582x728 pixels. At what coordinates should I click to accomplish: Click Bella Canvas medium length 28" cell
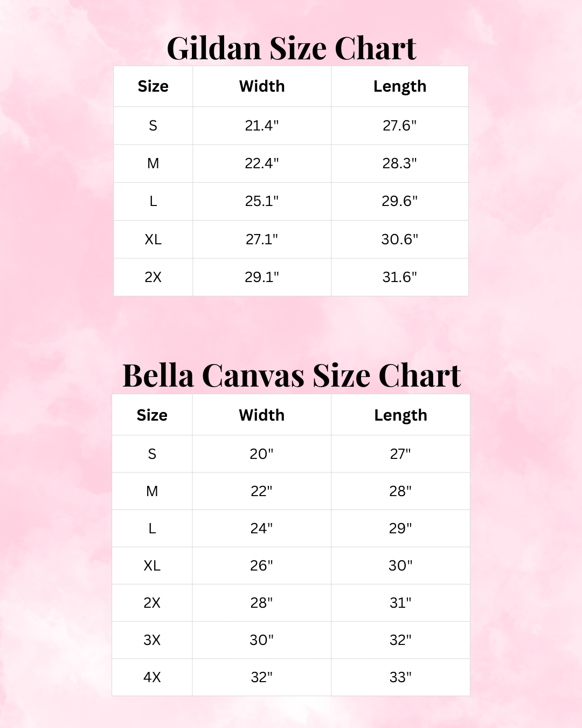tap(400, 491)
